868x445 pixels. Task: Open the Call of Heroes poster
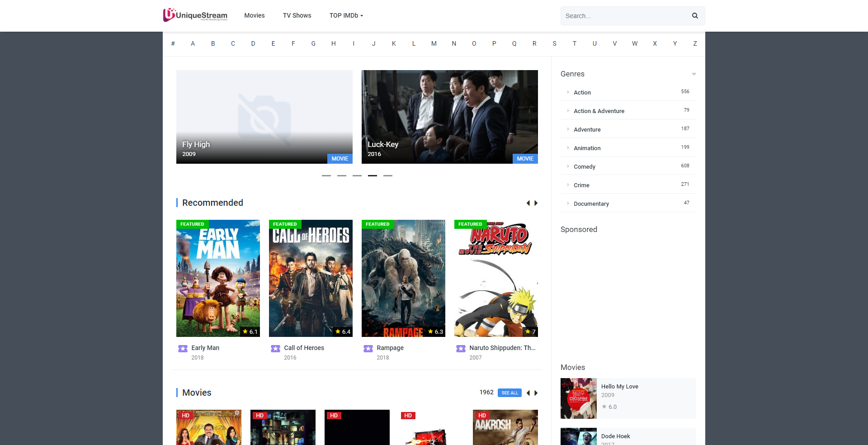[311, 278]
